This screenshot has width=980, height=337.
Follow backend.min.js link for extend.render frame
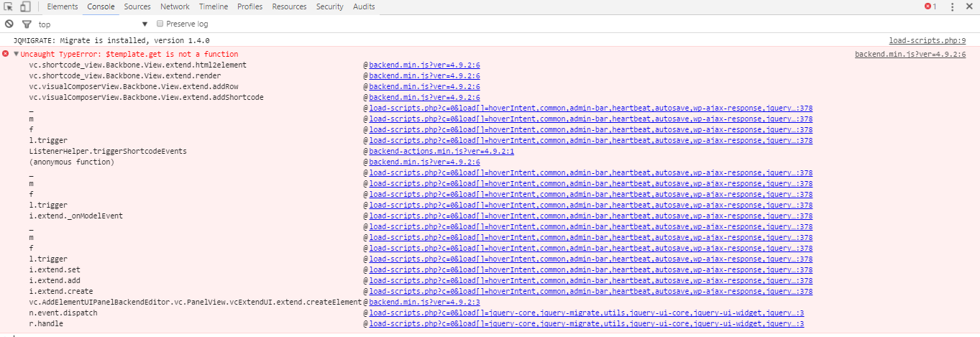(424, 75)
